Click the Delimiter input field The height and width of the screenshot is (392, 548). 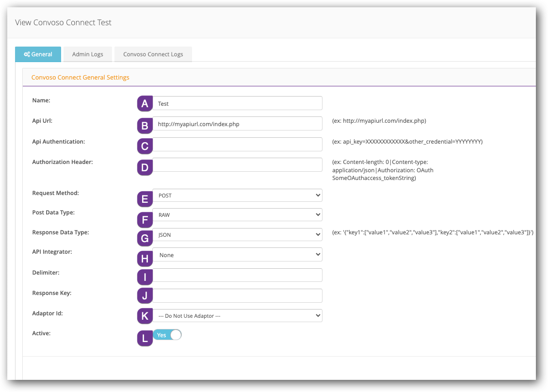[x=237, y=275]
